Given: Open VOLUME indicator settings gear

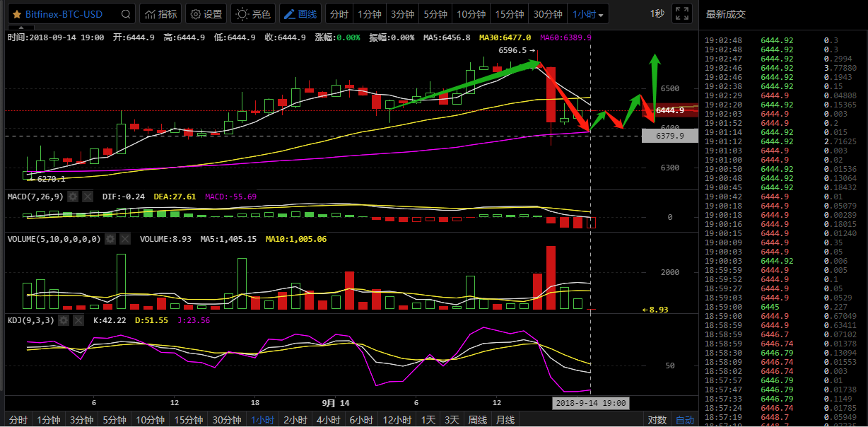Looking at the screenshot, I should (x=110, y=239).
